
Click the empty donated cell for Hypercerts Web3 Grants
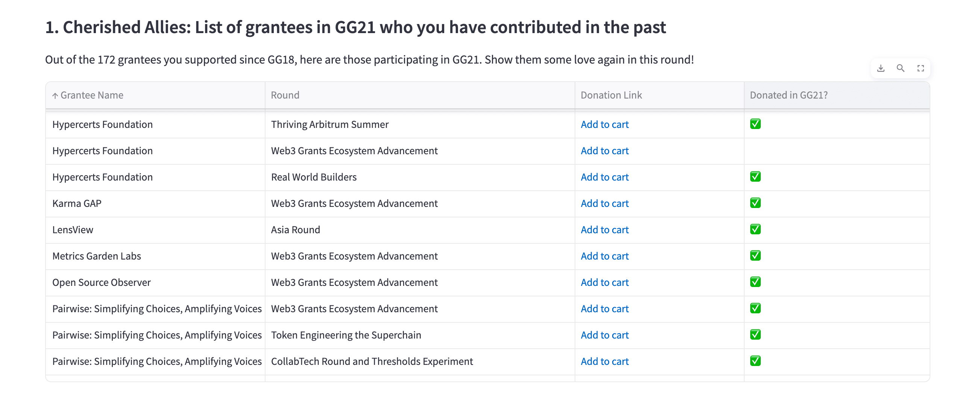[x=836, y=151]
